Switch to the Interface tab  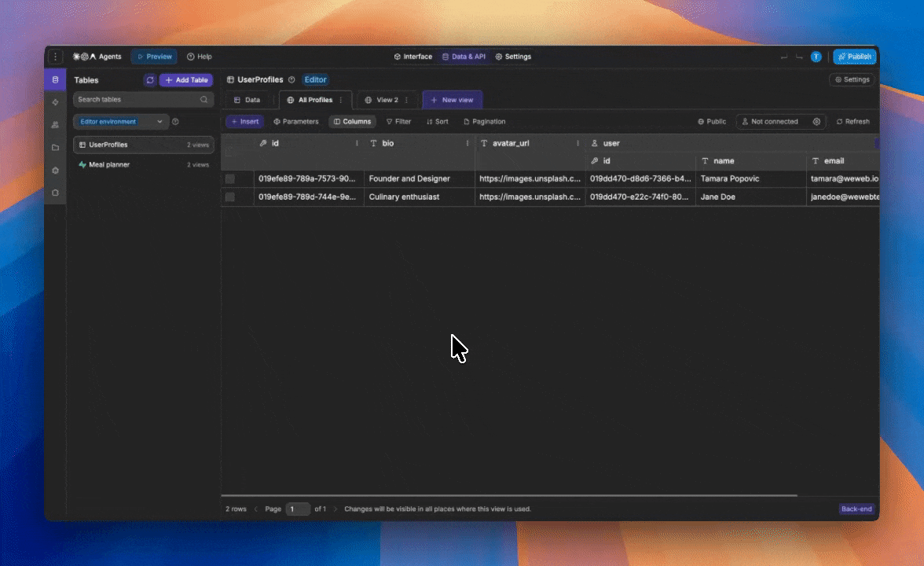413,57
